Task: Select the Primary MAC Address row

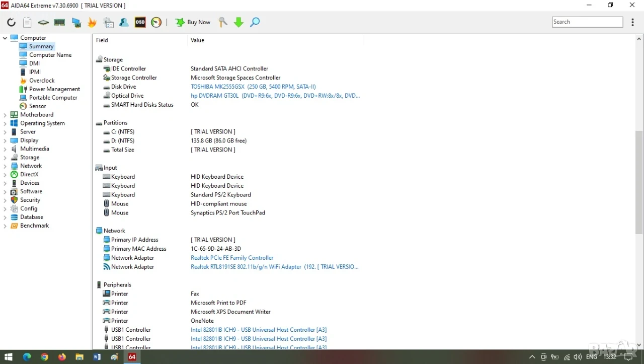Action: (x=228, y=249)
